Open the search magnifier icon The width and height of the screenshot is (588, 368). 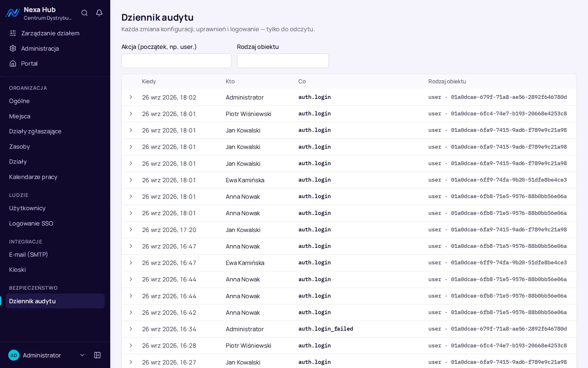tap(85, 13)
